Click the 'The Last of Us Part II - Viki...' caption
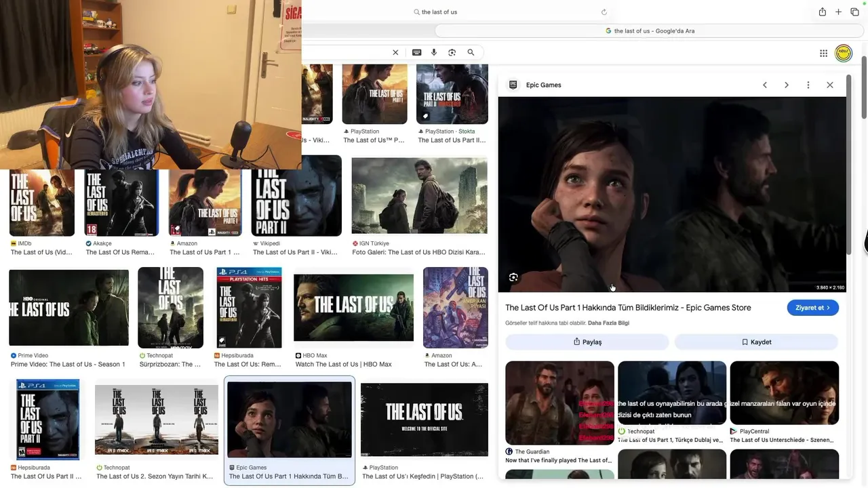This screenshot has height=488, width=868. pos(295,252)
